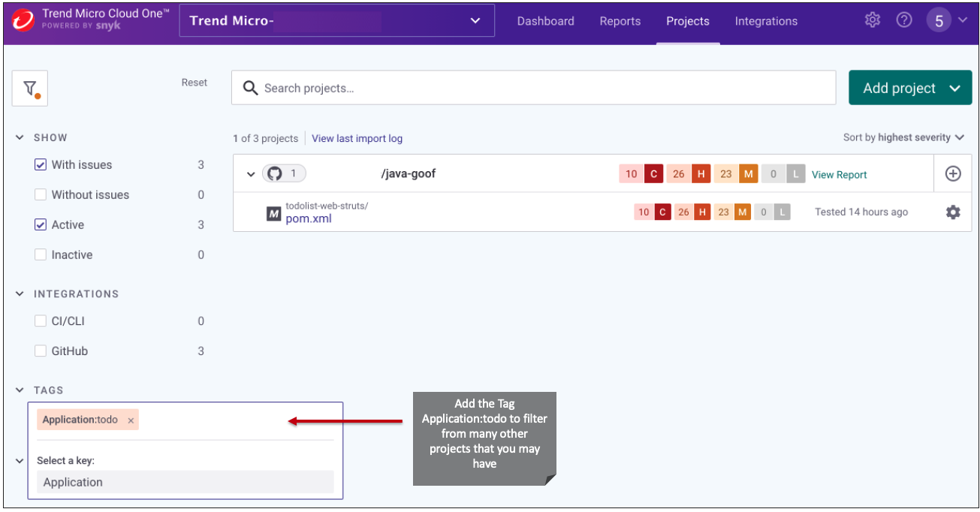This screenshot has width=980, height=512.
Task: Click the user avatar showing 5
Action: [939, 21]
